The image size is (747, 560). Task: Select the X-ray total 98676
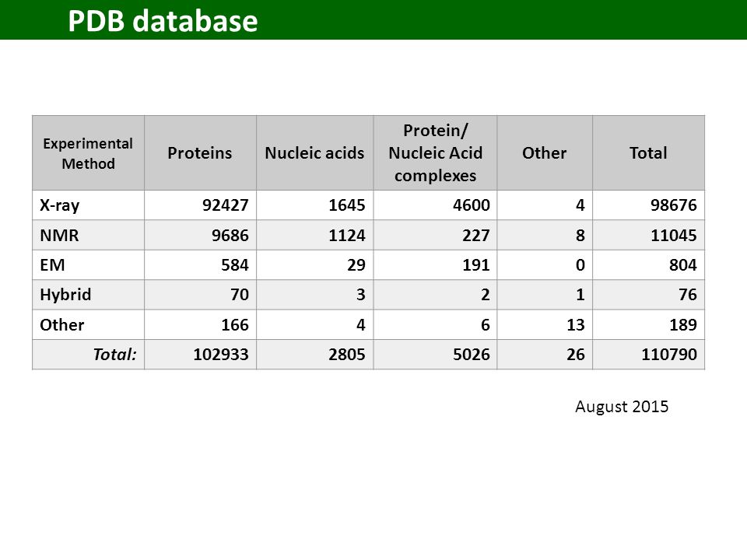coord(674,205)
